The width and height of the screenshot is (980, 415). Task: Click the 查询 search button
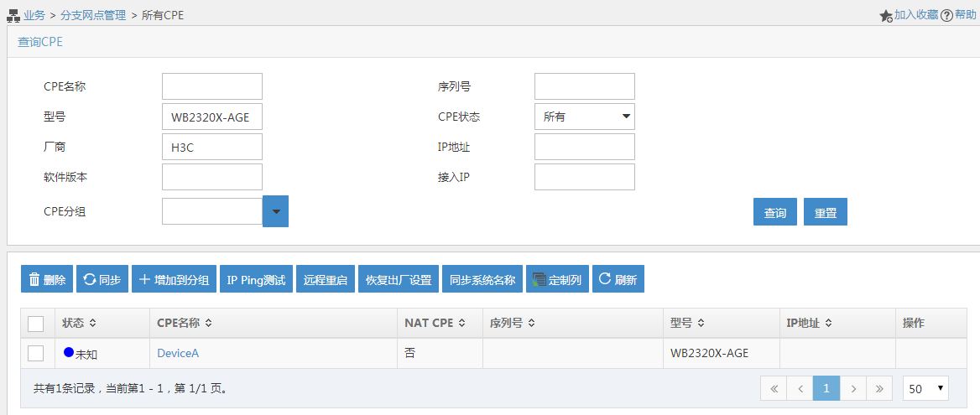coord(775,212)
